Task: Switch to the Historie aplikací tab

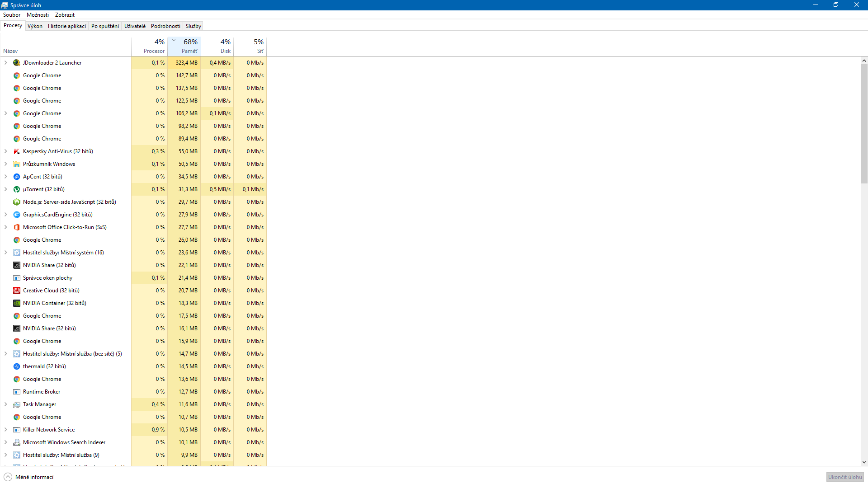Action: tap(67, 26)
